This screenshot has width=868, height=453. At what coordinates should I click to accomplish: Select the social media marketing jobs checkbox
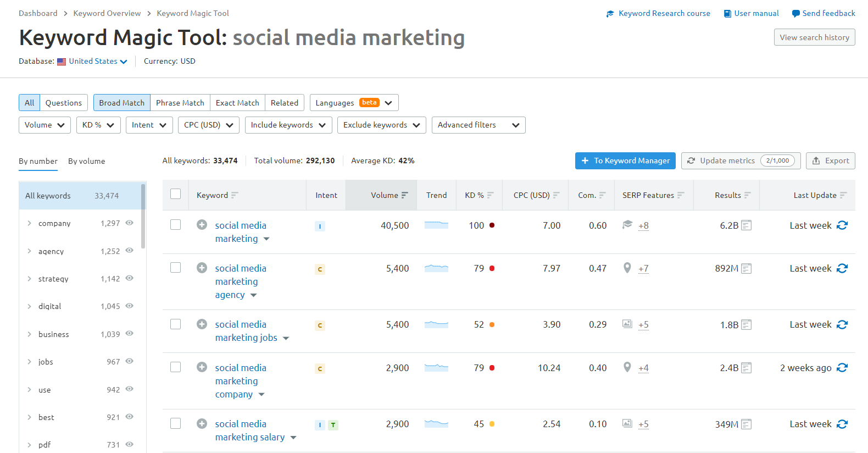click(x=176, y=324)
